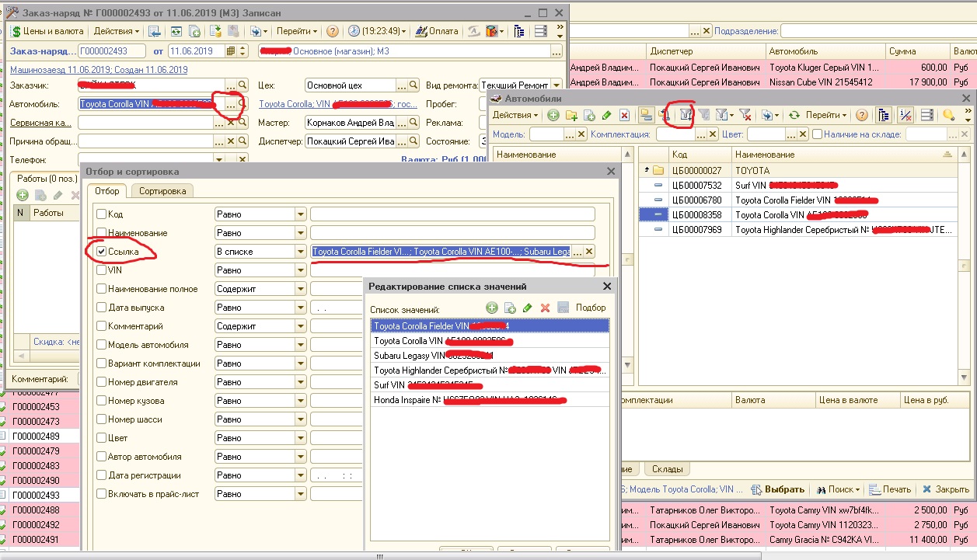Click Закрыть button in Автомобили window

click(x=945, y=489)
